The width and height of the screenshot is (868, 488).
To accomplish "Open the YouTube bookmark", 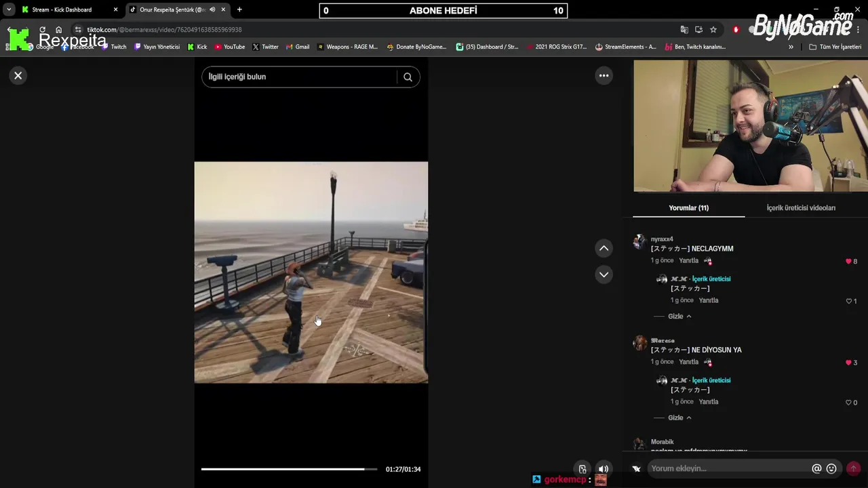I will click(x=230, y=47).
